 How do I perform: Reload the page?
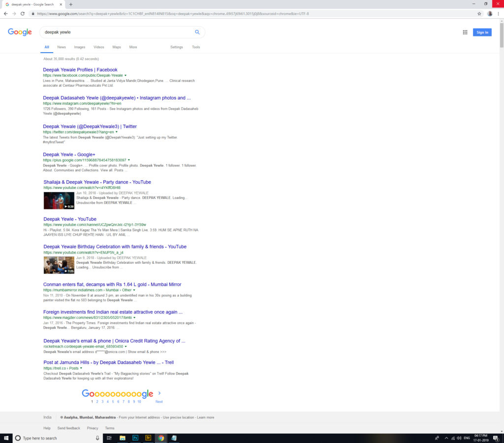(x=22, y=14)
